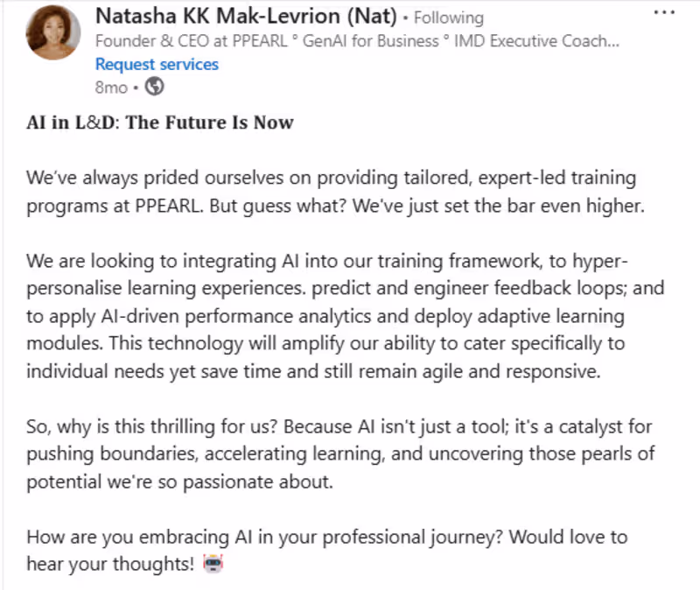
Task: Click Natasha's circular profile photo
Action: 52,33
